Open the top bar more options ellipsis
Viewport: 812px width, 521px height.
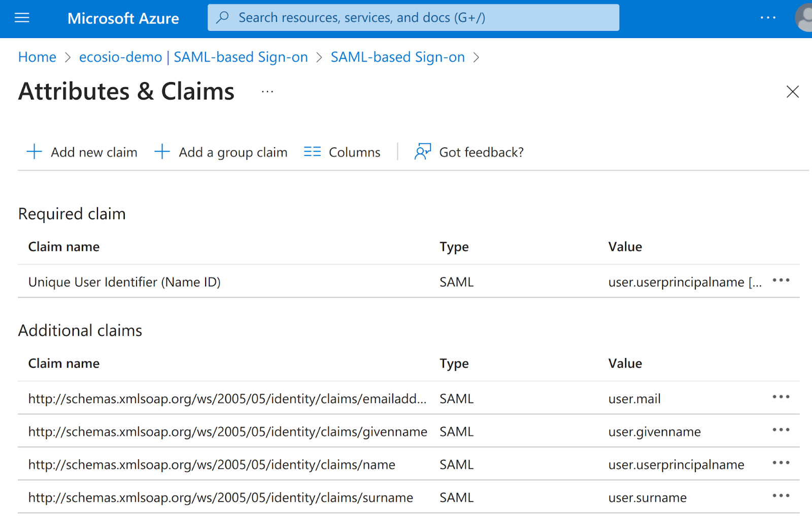(x=768, y=18)
